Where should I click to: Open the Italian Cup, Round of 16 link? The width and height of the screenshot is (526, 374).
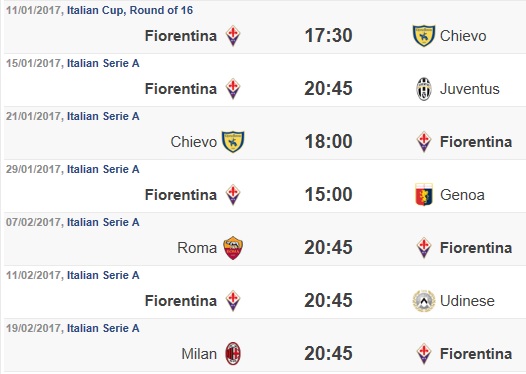point(130,10)
